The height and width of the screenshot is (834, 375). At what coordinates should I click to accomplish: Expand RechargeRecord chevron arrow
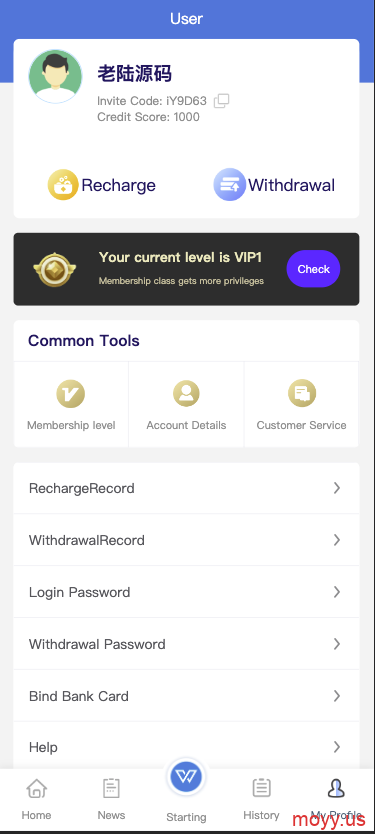click(337, 488)
